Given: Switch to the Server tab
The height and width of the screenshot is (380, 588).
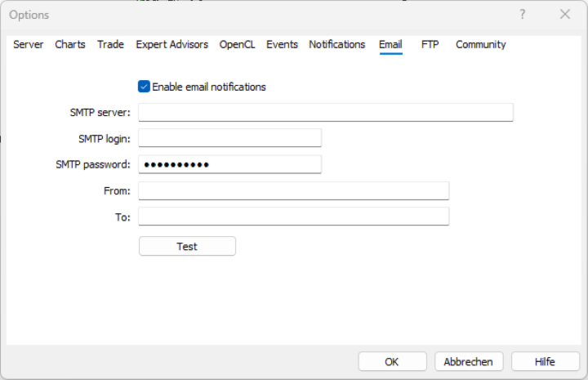Looking at the screenshot, I should tap(29, 45).
